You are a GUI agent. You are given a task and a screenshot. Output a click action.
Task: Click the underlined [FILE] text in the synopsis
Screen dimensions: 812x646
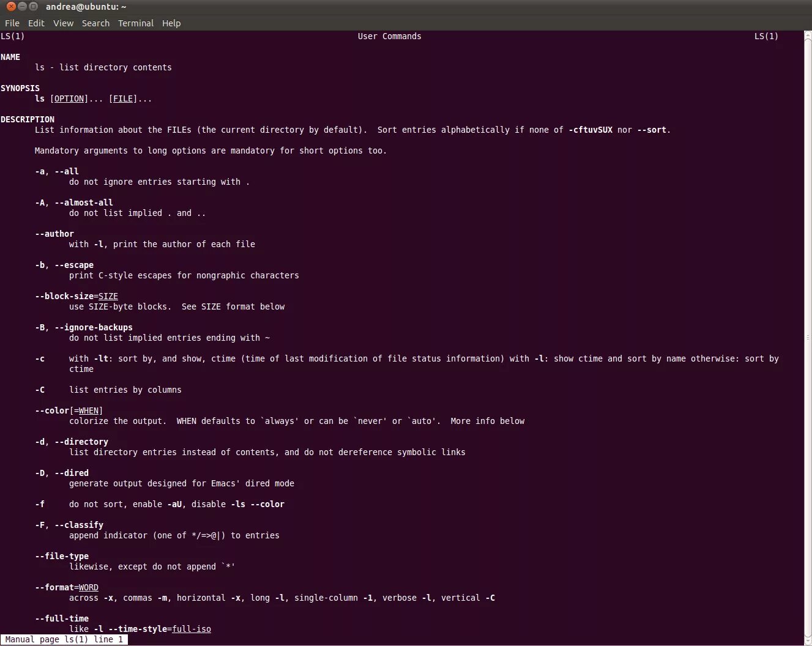pyautogui.click(x=123, y=98)
